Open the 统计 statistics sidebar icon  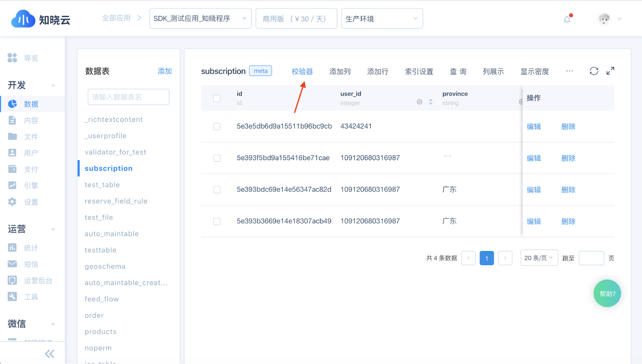(x=12, y=247)
